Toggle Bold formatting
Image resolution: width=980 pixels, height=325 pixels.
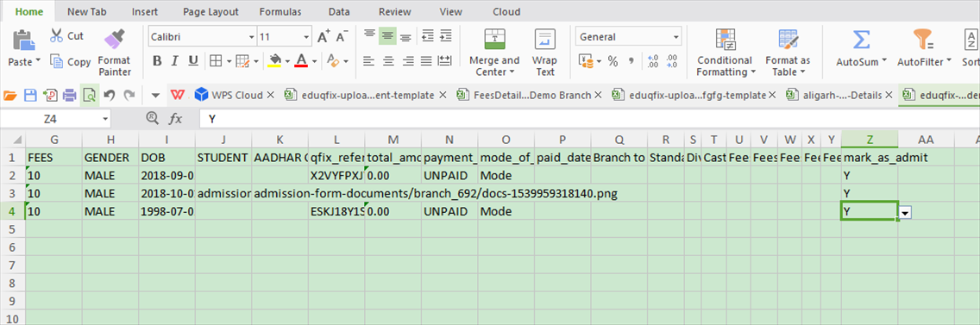158,61
